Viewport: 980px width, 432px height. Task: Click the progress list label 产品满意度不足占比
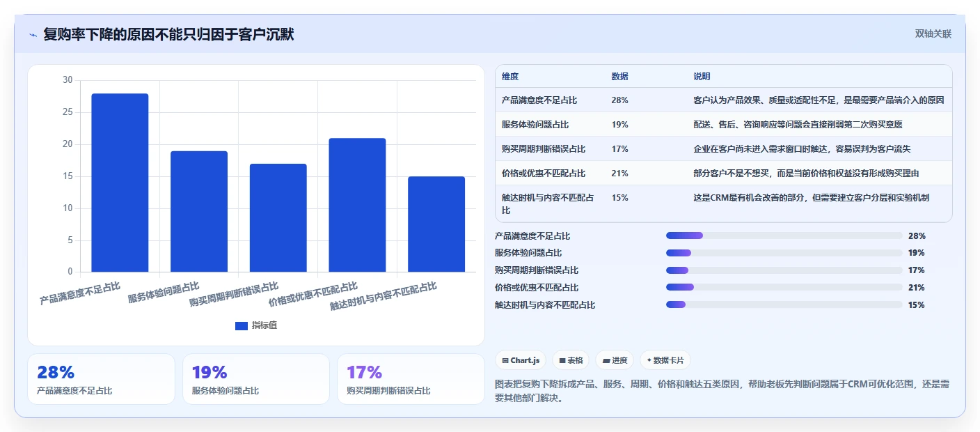[532, 236]
